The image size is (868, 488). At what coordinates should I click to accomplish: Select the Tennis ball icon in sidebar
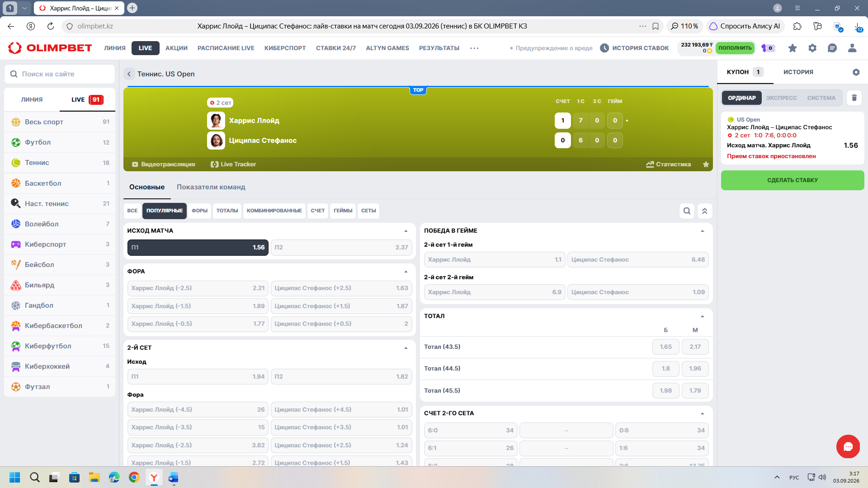[x=16, y=163]
